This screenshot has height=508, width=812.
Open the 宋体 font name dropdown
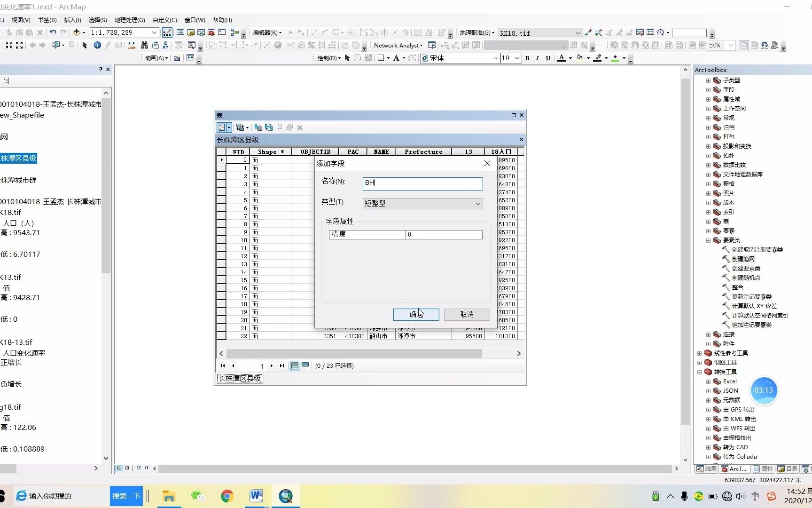495,58
